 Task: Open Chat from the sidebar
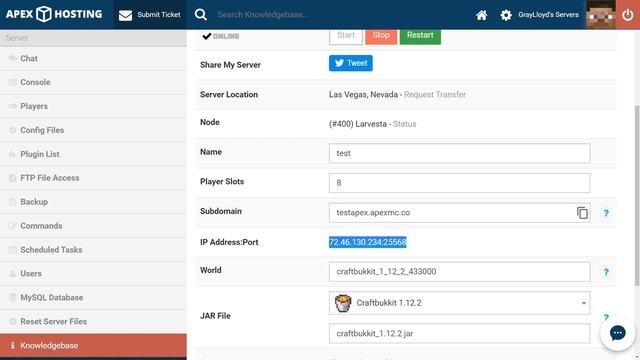[x=93, y=58]
